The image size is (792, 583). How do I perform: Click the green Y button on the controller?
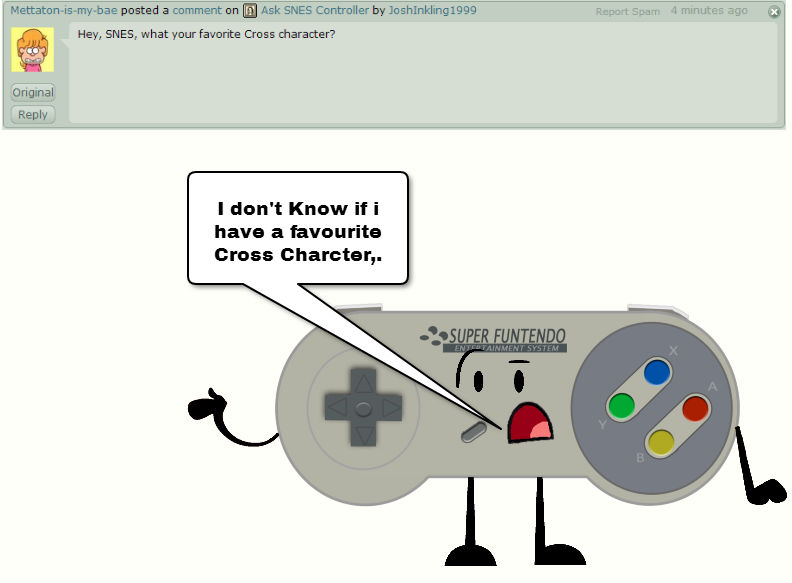pyautogui.click(x=621, y=406)
